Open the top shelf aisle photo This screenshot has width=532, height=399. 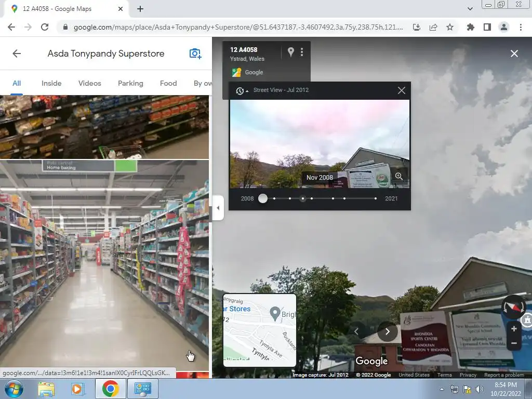pos(104,127)
